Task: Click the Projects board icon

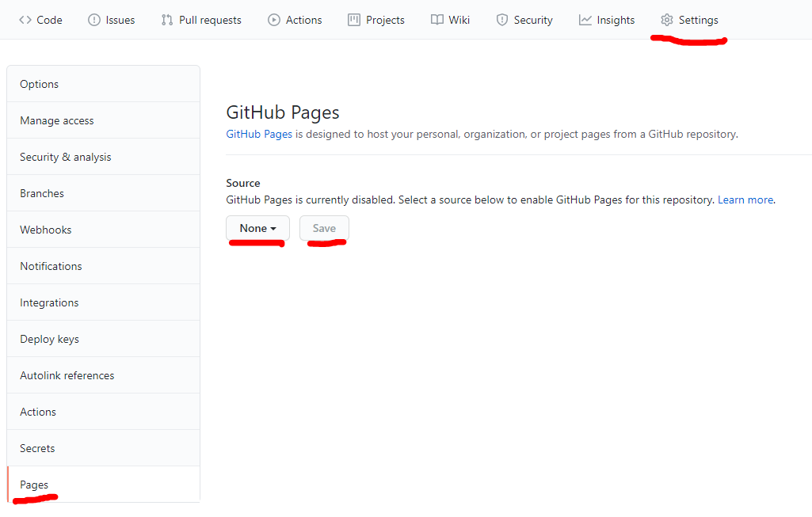Action: 354,20
